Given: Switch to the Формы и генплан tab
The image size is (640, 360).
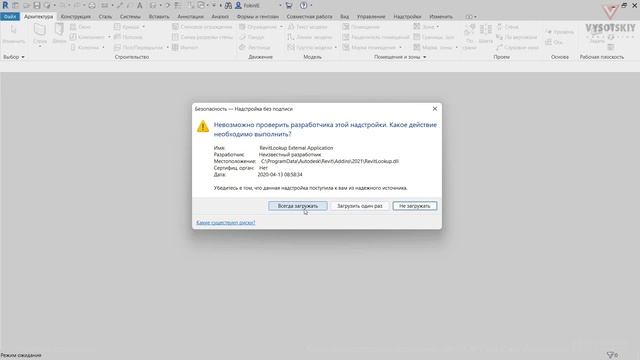Looking at the screenshot, I should pos(258,17).
